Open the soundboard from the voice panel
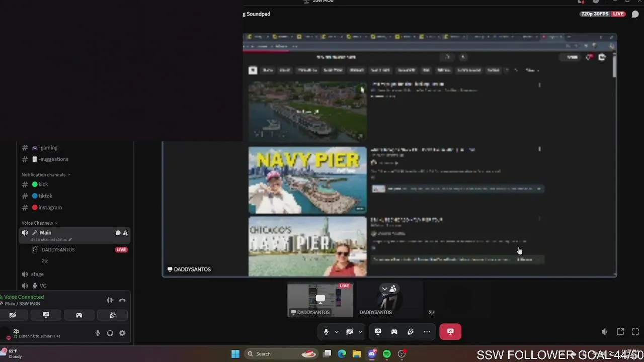 112,315
